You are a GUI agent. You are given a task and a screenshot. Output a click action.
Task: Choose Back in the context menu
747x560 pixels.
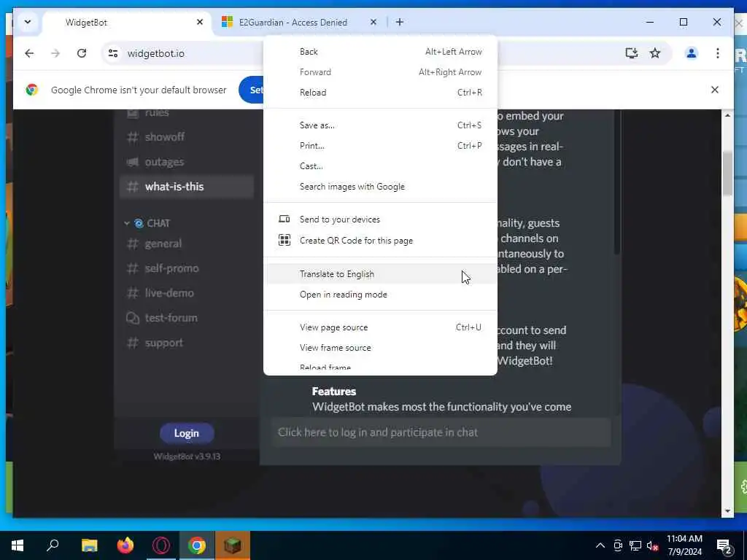[380, 52]
